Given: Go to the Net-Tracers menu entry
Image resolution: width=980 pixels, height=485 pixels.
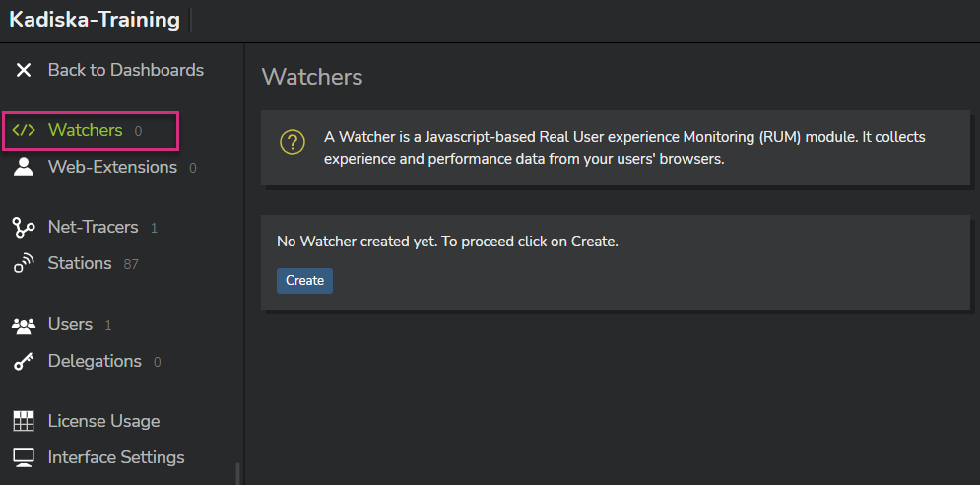Looking at the screenshot, I should (94, 227).
